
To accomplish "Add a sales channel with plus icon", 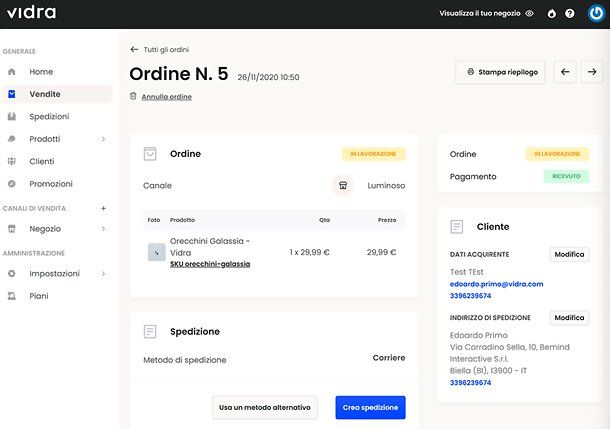I will [103, 208].
